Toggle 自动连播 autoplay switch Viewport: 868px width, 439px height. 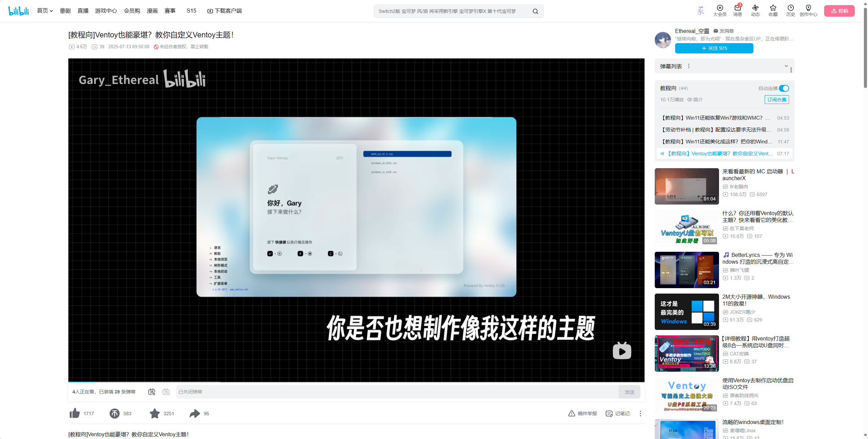pos(784,88)
